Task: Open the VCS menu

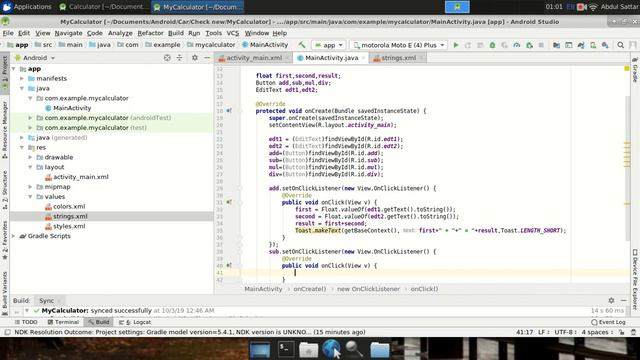Action: (233, 33)
